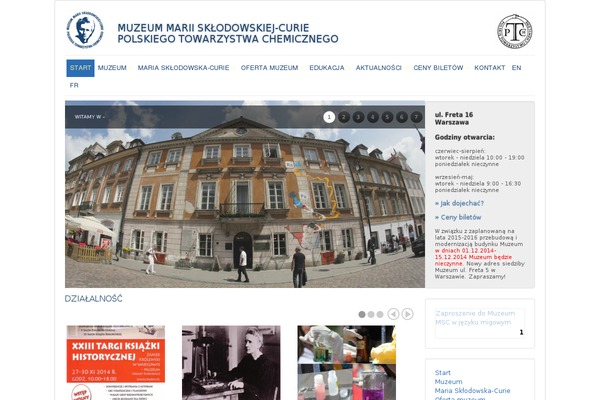Click the 'WITAMY W' banner caption

(90, 117)
